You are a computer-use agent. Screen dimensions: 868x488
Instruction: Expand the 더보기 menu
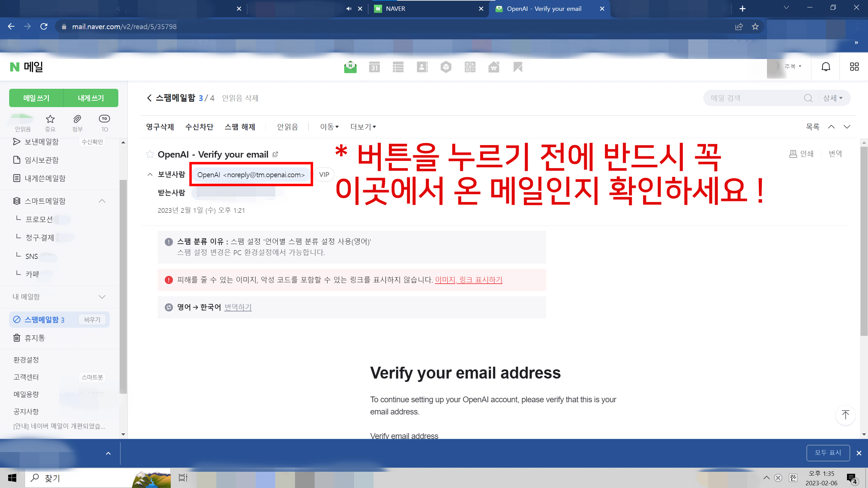pos(363,126)
